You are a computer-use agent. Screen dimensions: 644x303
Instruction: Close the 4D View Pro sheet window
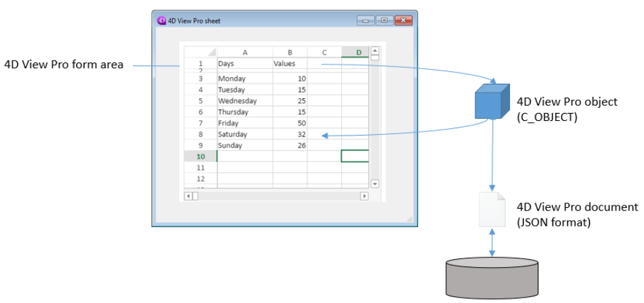point(403,20)
